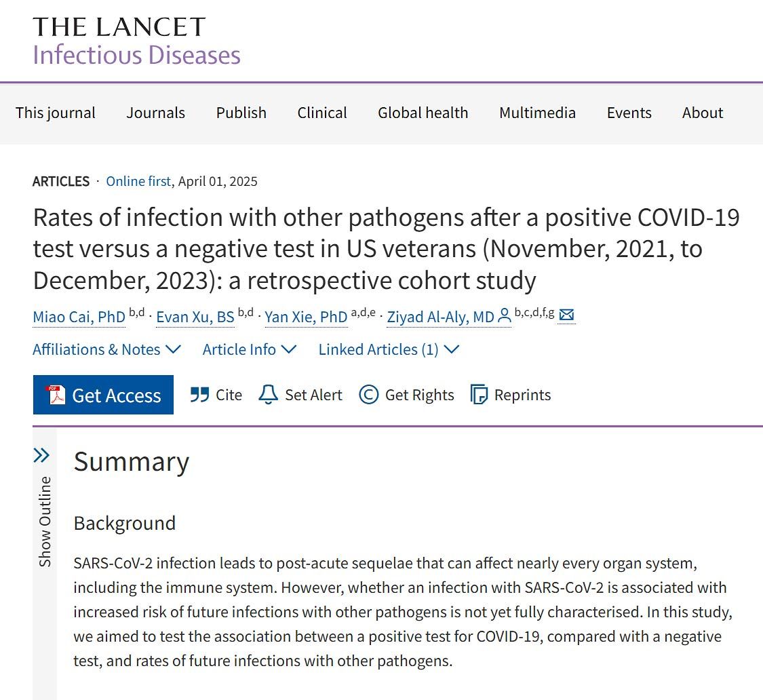Open author link Yan Xie, PhD
Image resolution: width=763 pixels, height=700 pixels.
pyautogui.click(x=306, y=317)
